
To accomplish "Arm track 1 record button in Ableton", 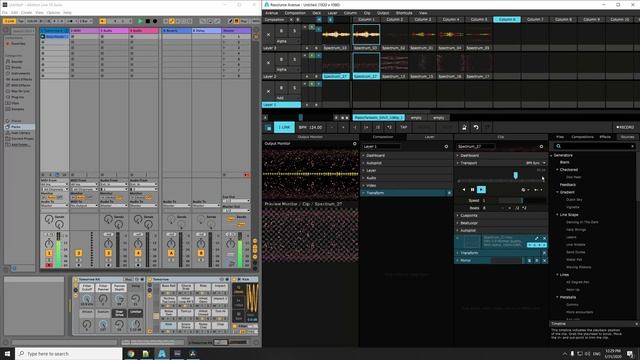I will (x=49, y=265).
